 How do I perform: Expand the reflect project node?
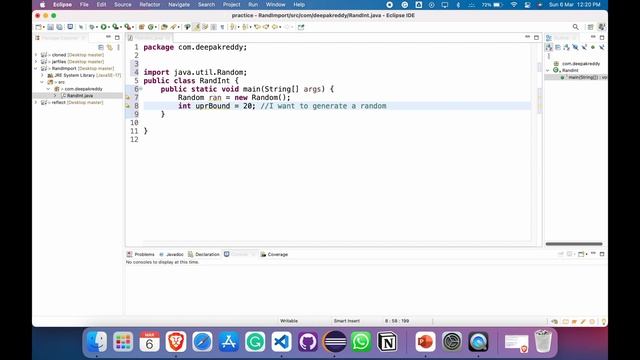coord(36,102)
